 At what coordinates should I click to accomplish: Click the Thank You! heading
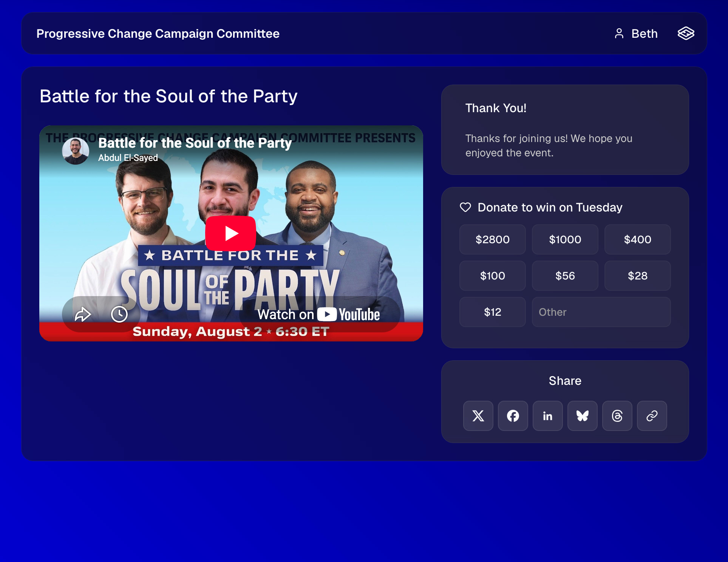pyautogui.click(x=496, y=108)
